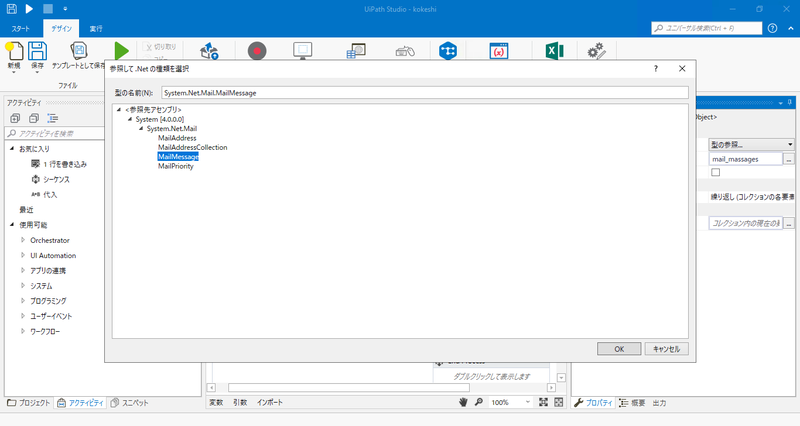The image size is (800, 426).
Task: Click the screen scraping monitor icon
Action: pyautogui.click(x=303, y=51)
